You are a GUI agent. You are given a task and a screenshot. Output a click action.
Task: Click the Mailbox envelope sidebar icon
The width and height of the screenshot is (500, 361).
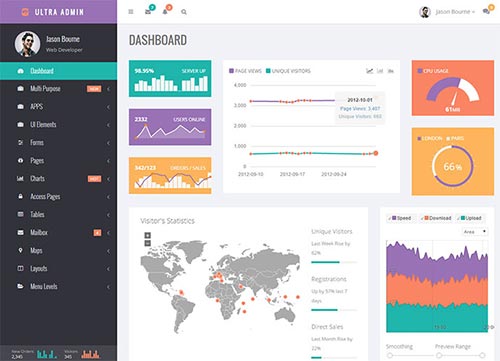(20, 232)
